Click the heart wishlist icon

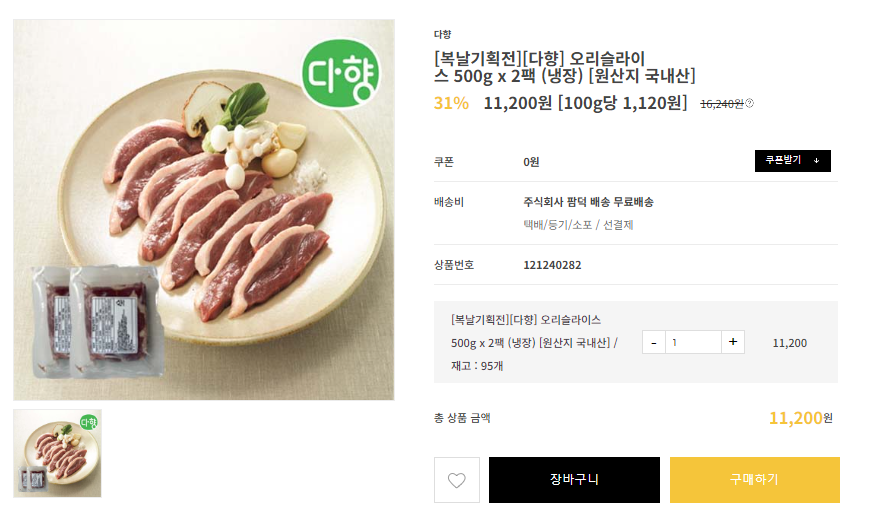click(x=456, y=480)
